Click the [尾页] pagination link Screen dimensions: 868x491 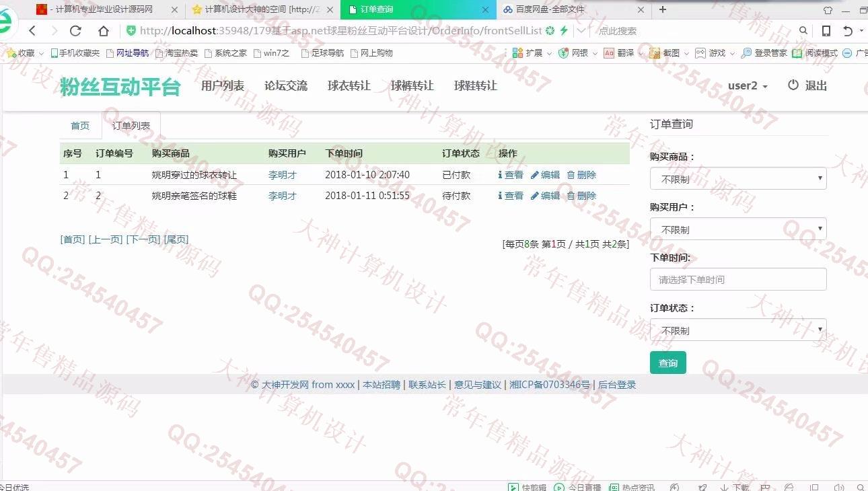coord(176,239)
